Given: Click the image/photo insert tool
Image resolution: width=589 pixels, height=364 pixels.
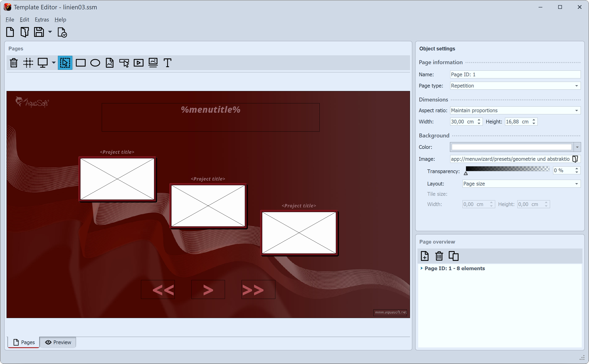Looking at the screenshot, I should (x=109, y=63).
